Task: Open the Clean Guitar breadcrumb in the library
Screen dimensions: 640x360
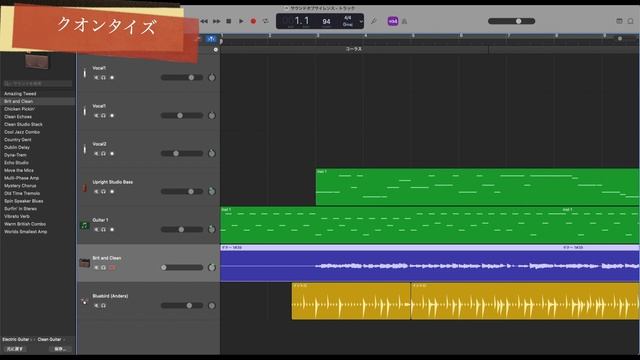Action: pos(49,339)
